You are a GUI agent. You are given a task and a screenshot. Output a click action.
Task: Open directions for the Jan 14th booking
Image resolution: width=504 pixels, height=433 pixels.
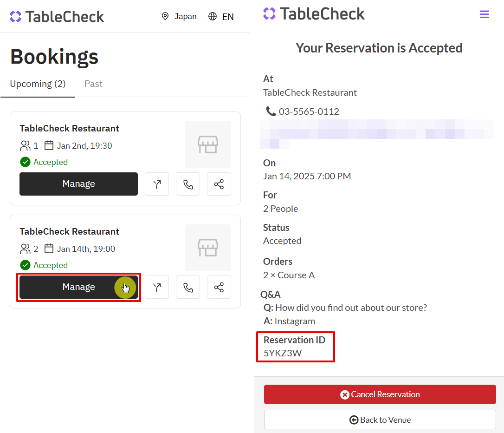pyautogui.click(x=157, y=287)
